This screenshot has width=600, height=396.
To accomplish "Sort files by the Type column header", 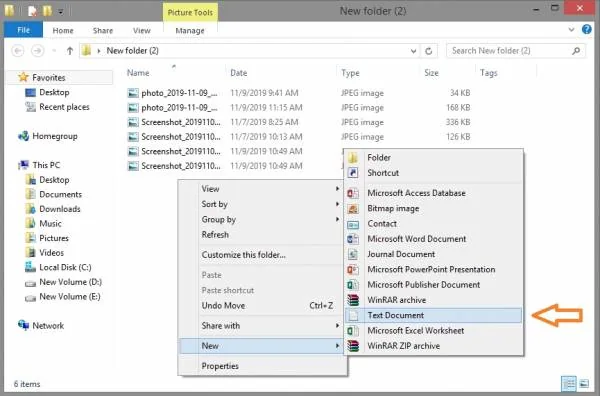I will tap(350, 73).
